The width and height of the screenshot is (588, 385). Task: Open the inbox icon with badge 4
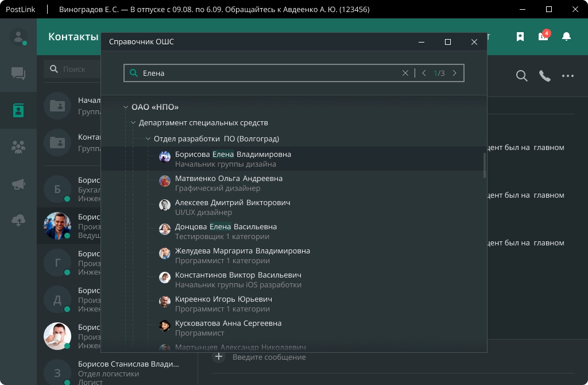tap(543, 36)
